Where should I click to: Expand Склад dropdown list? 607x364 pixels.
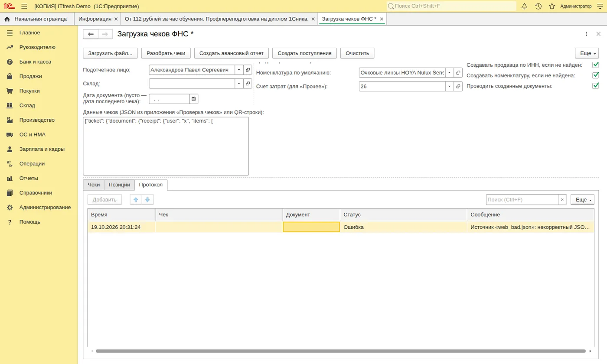click(x=239, y=83)
